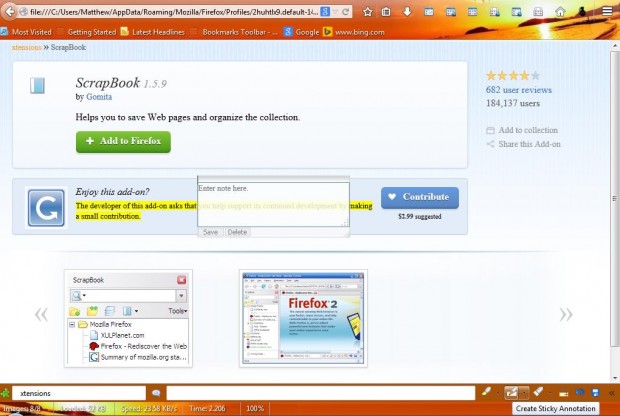
Task: Save edits with the floppy disk icon
Action: pos(595,393)
